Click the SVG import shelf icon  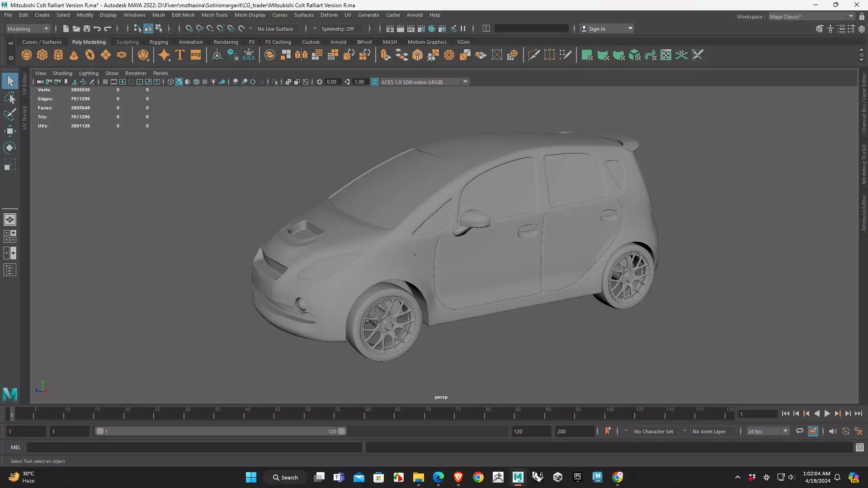tap(196, 55)
